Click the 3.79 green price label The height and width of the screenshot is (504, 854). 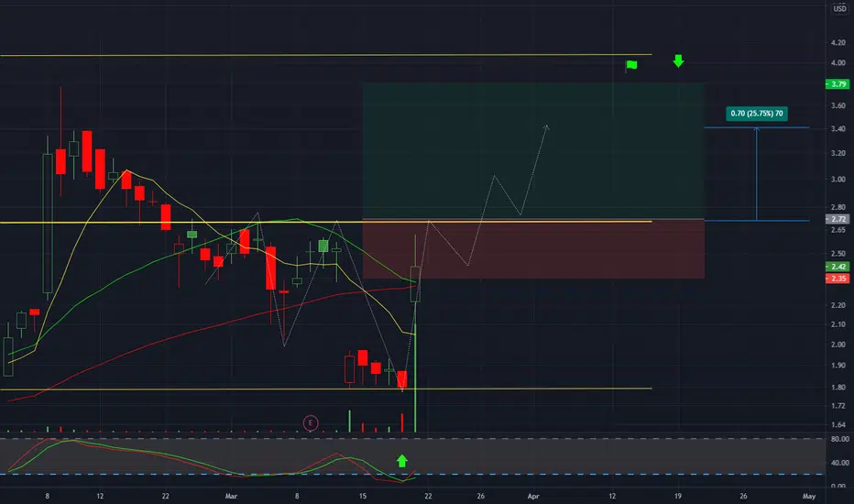pos(838,84)
